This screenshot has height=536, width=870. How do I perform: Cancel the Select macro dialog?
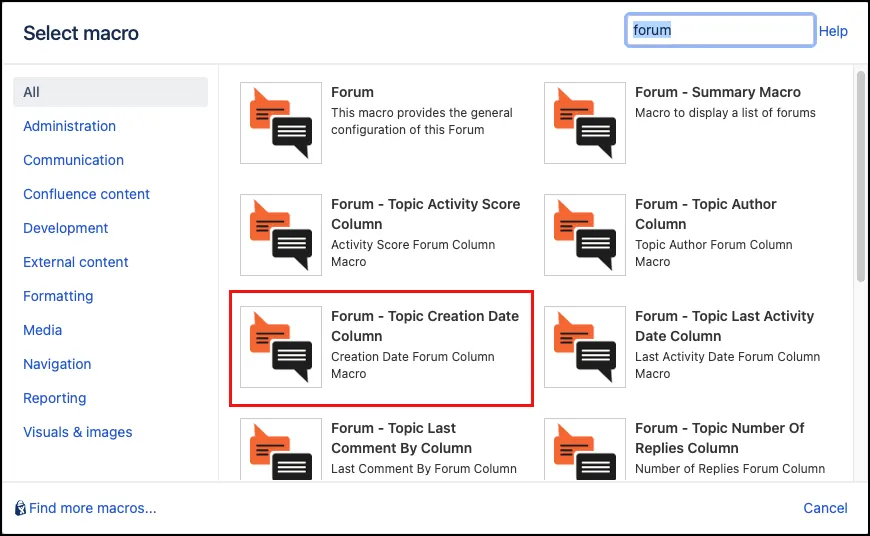[x=825, y=508]
